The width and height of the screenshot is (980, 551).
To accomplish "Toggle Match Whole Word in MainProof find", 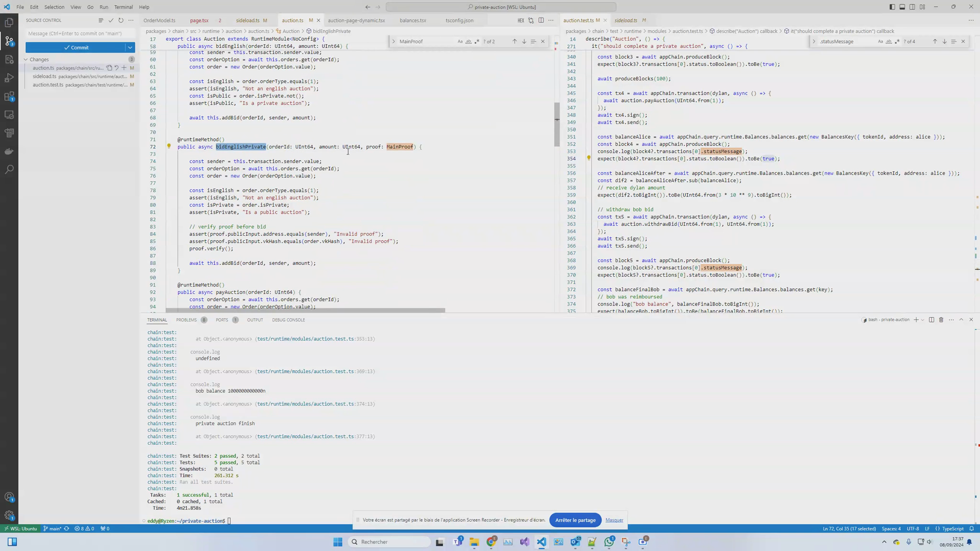I will coord(468,42).
